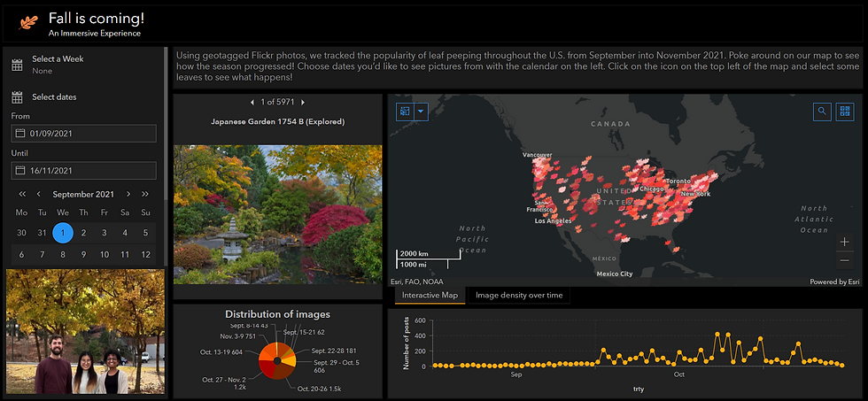The image size is (868, 401).
Task: Click the Oct. 20-26 pie slice label
Action: [321, 389]
